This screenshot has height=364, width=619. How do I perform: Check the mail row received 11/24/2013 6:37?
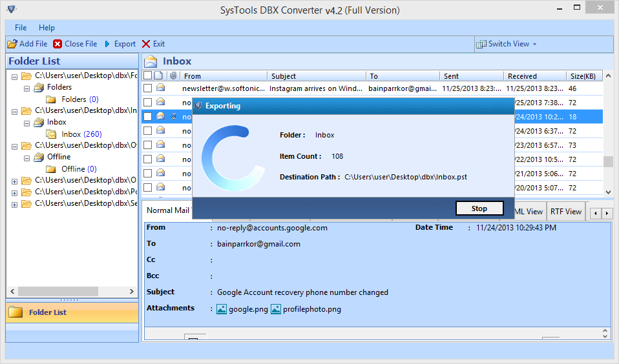(148, 130)
